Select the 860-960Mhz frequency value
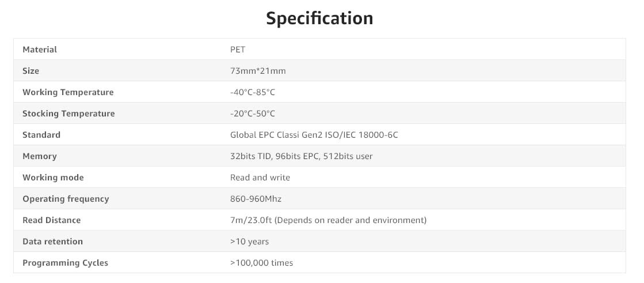 tap(256, 199)
